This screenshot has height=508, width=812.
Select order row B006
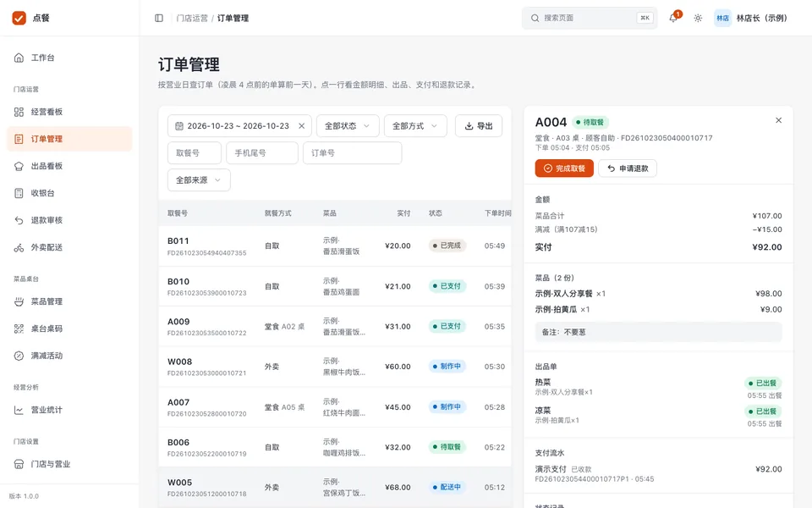pos(335,447)
